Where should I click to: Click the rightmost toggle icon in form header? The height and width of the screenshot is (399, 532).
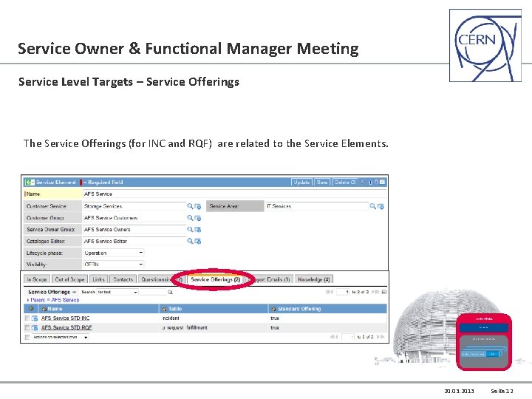pyautogui.click(x=383, y=182)
